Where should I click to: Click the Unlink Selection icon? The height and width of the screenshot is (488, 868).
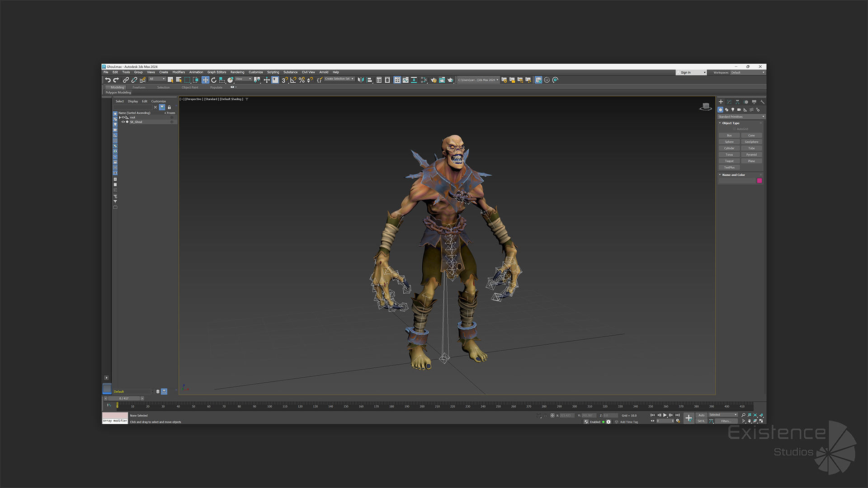(x=134, y=80)
